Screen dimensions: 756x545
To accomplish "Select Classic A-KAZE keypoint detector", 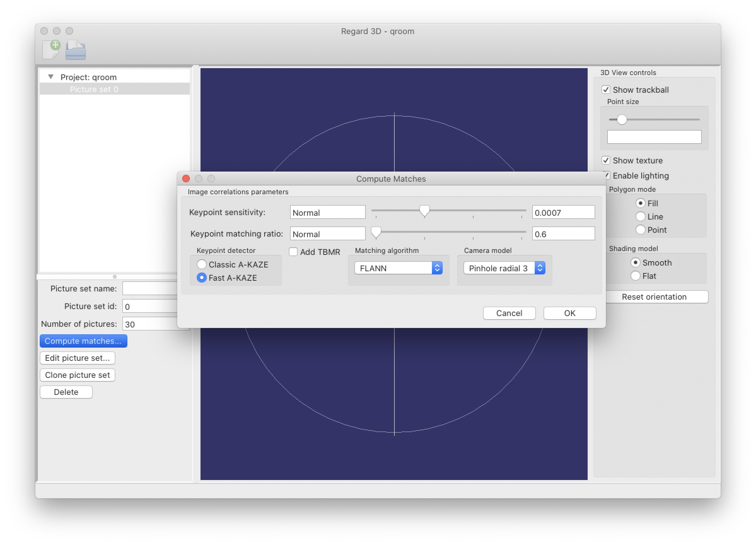I will pos(202,265).
